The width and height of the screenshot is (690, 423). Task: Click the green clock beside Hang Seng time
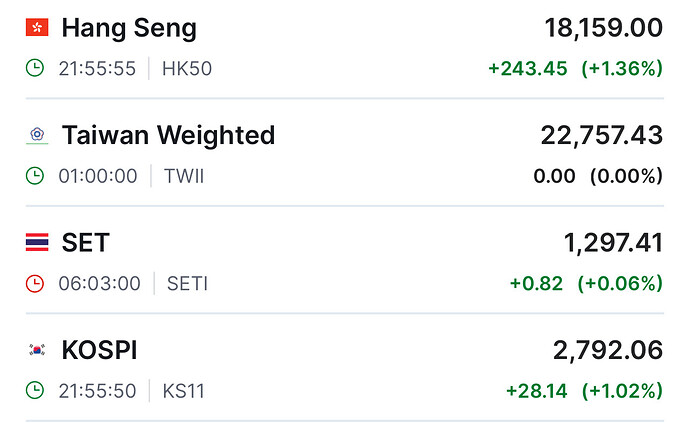[35, 69]
